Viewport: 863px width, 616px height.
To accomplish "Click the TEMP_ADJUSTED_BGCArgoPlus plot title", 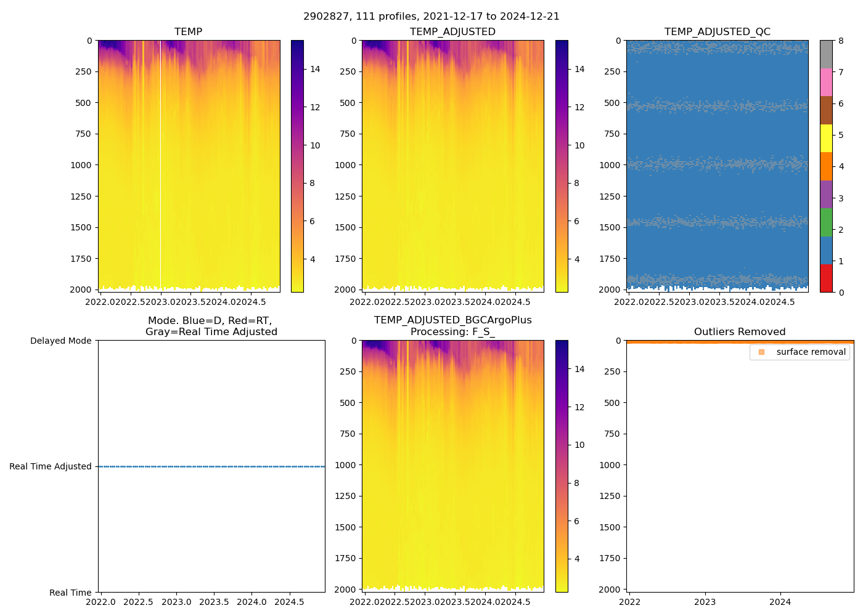I will click(x=452, y=320).
